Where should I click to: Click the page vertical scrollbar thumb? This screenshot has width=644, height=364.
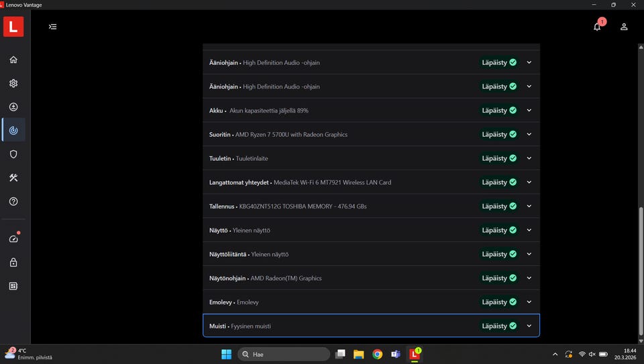641,271
